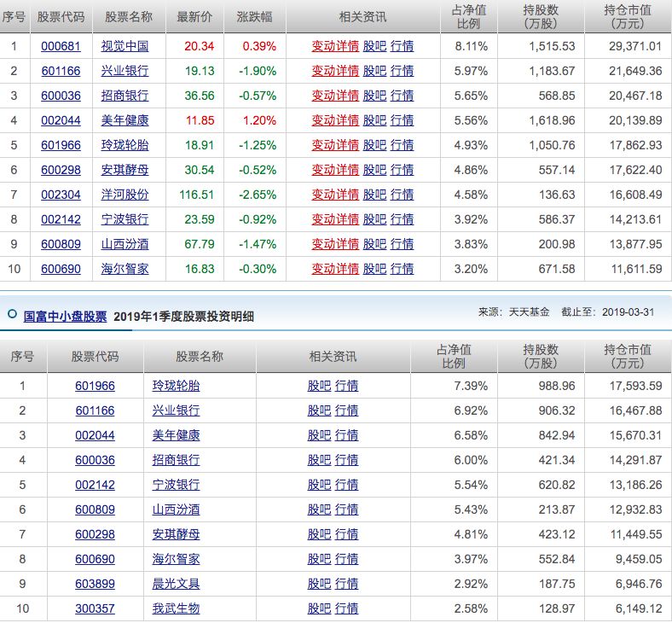Click 2019年1季度股票投资明细 heading
The width and height of the screenshot is (672, 623).
(x=184, y=317)
